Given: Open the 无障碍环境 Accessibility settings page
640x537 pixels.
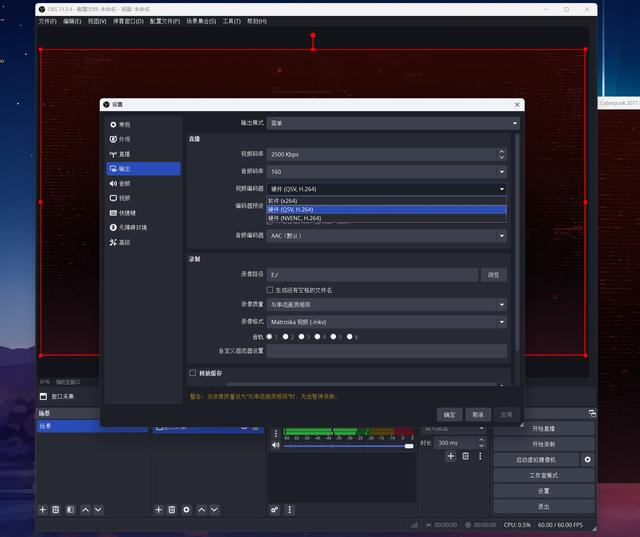Looking at the screenshot, I should click(x=143, y=227).
